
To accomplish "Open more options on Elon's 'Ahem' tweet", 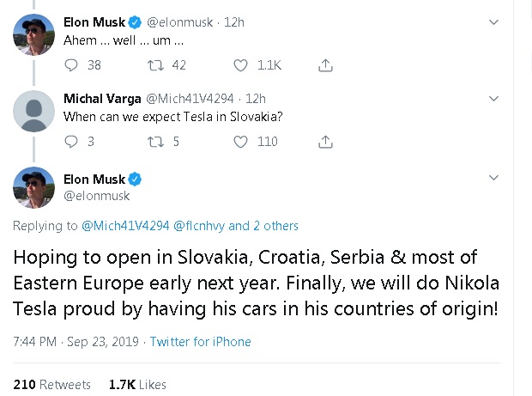I will click(493, 21).
